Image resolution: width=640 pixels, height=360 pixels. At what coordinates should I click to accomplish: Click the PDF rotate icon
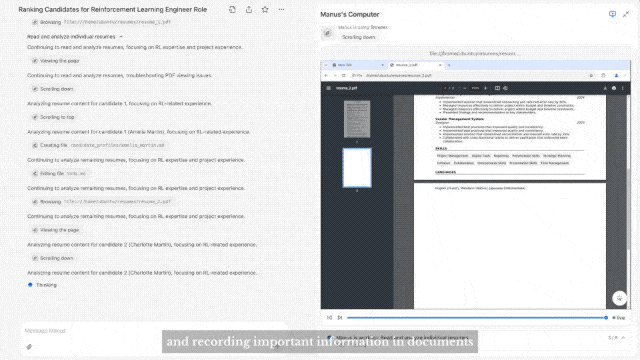click(x=505, y=88)
